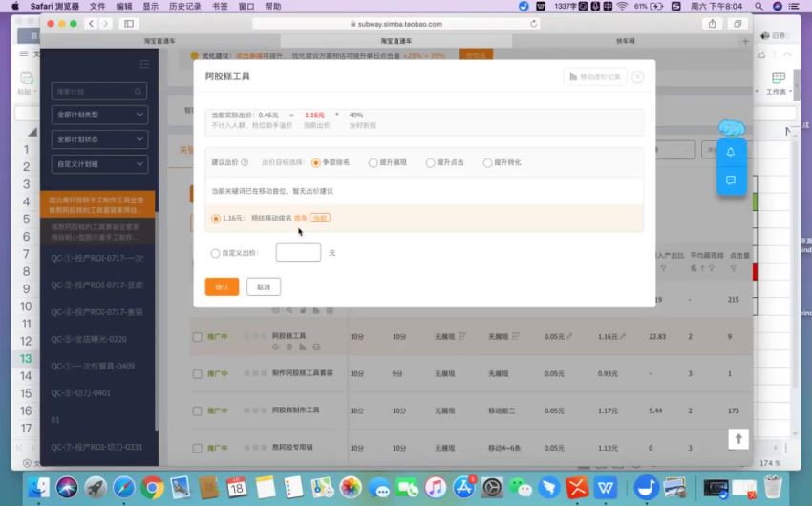Open the 书签 menu in menu bar

[220, 7]
